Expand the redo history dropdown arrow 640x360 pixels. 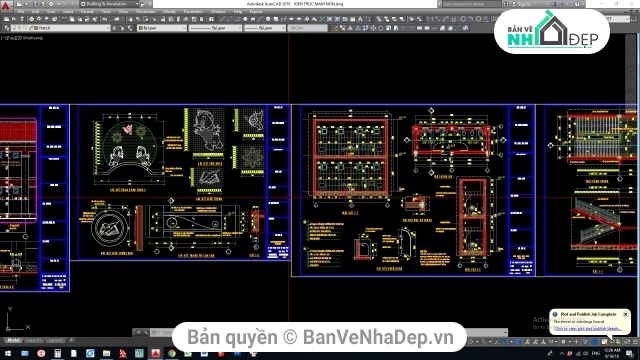(x=122, y=19)
